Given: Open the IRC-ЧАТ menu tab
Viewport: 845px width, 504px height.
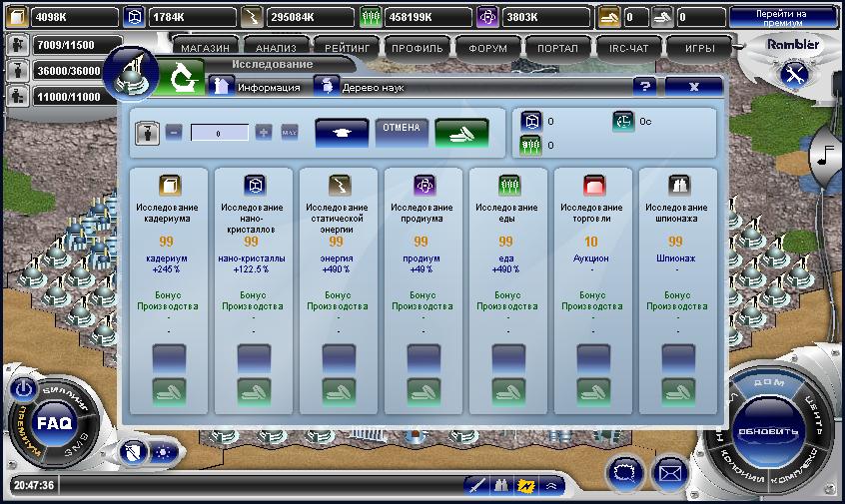Looking at the screenshot, I should coord(628,48).
